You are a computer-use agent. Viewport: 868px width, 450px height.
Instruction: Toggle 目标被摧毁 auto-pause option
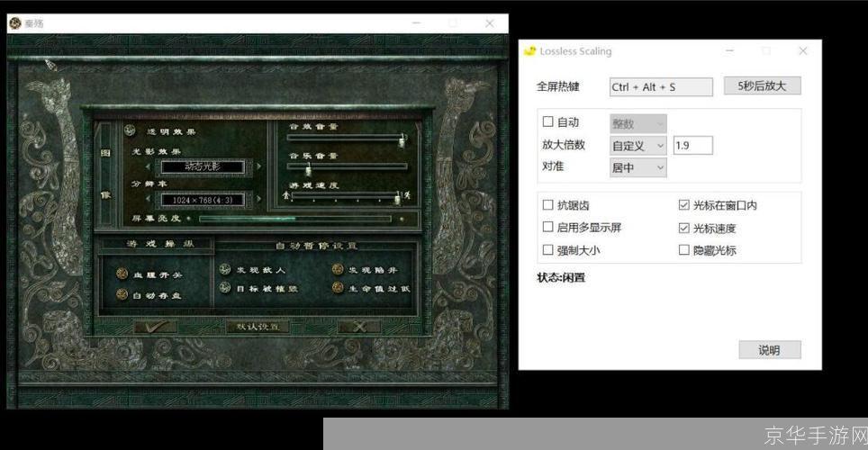point(225,288)
